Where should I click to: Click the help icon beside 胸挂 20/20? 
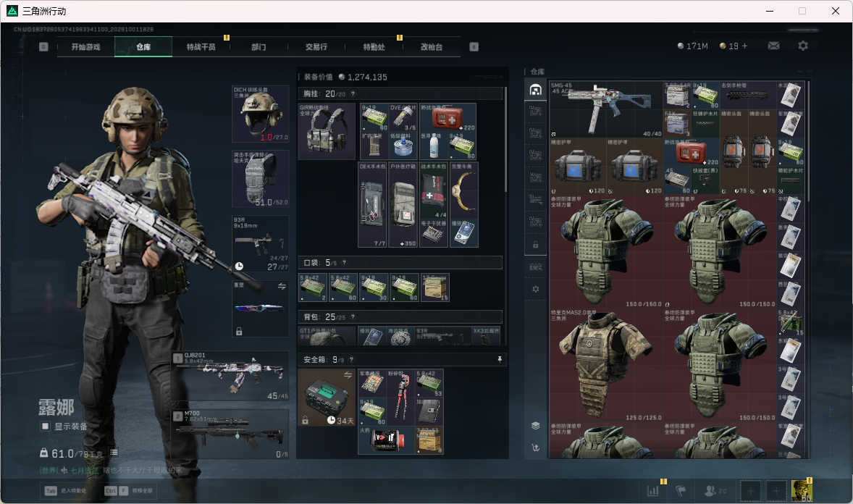point(353,93)
